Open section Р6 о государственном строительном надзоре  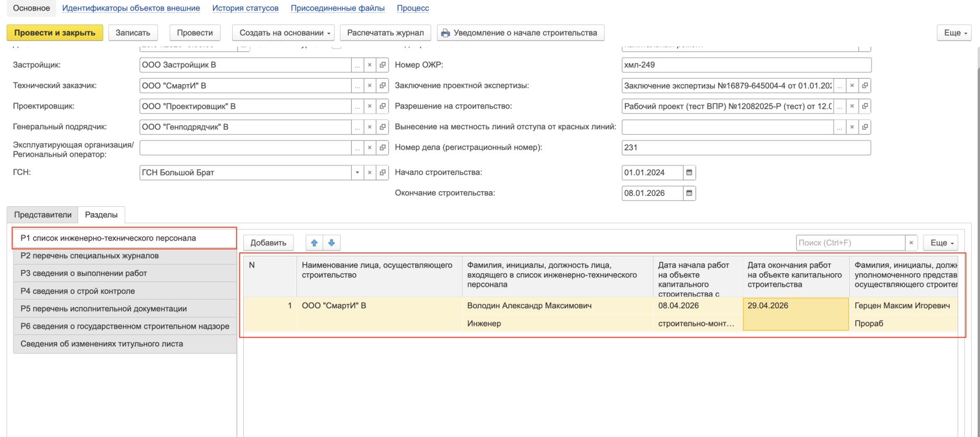125,326
